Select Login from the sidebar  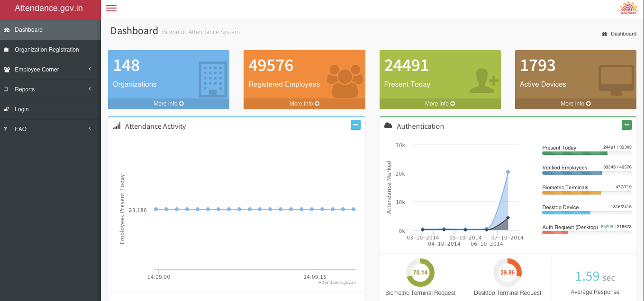pos(22,109)
